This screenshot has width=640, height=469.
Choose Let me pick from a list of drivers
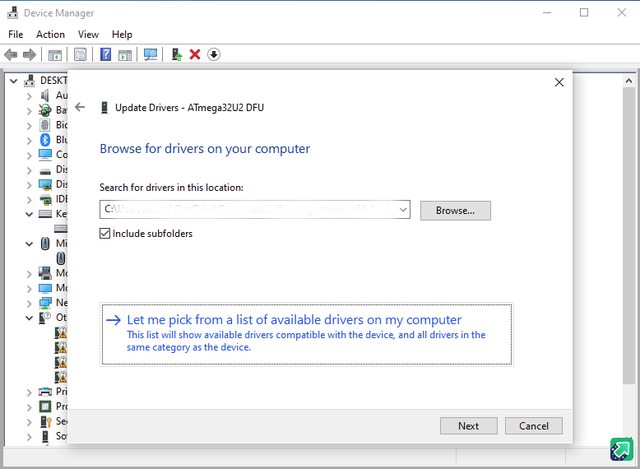[x=307, y=334]
